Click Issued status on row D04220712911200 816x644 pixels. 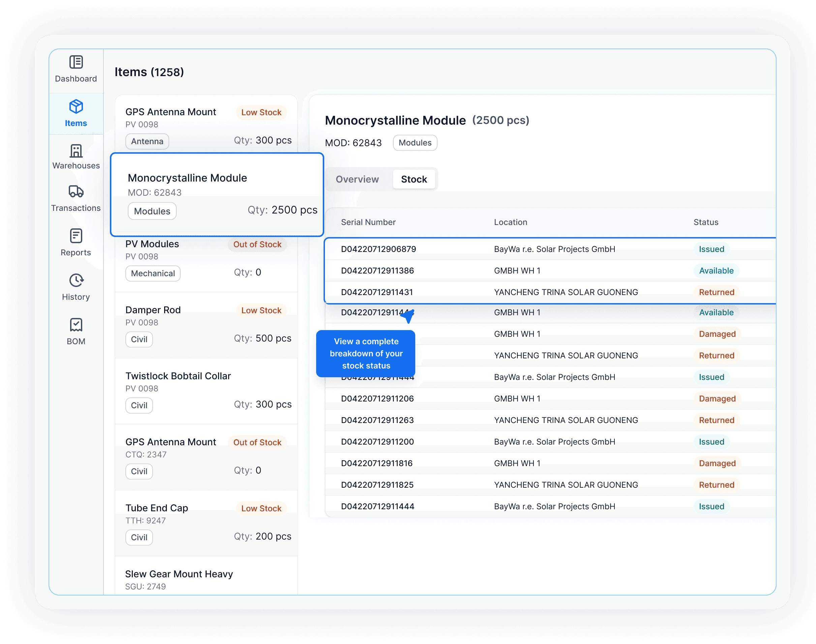(x=711, y=442)
